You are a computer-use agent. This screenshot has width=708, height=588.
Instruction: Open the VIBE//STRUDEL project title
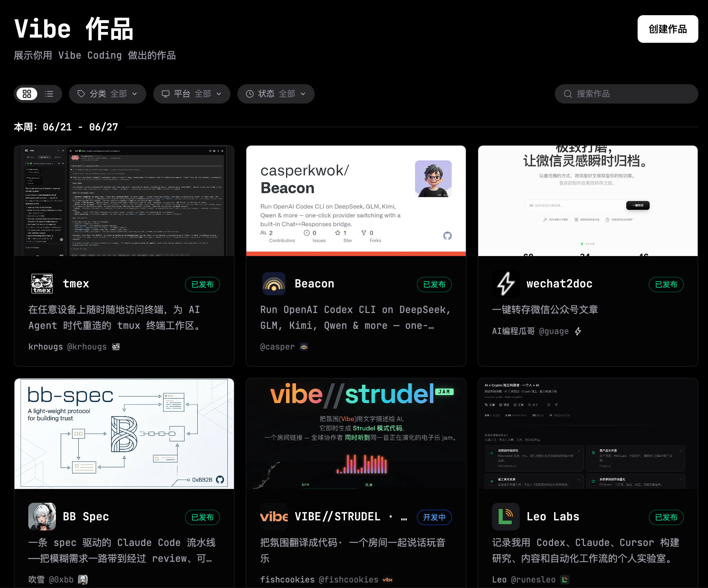point(351,517)
